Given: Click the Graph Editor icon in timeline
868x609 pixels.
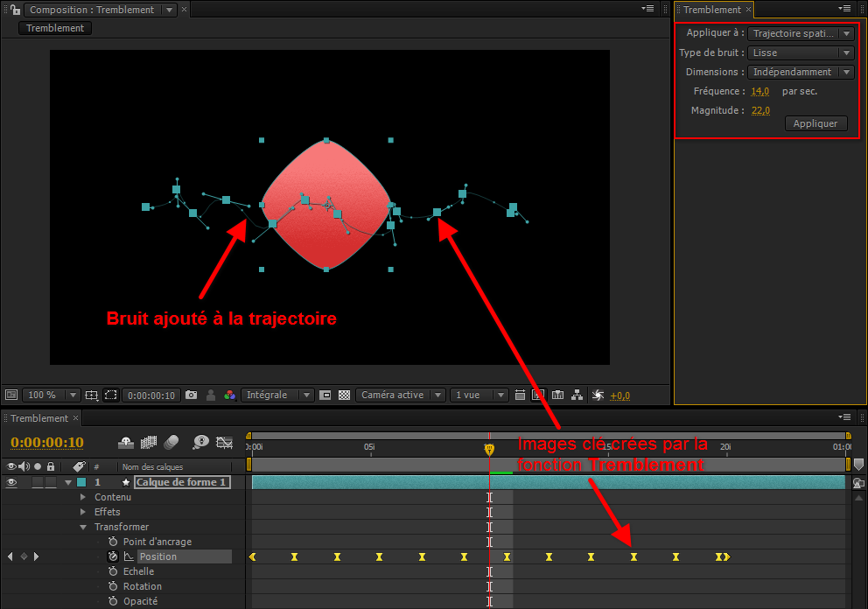Looking at the screenshot, I should [224, 443].
